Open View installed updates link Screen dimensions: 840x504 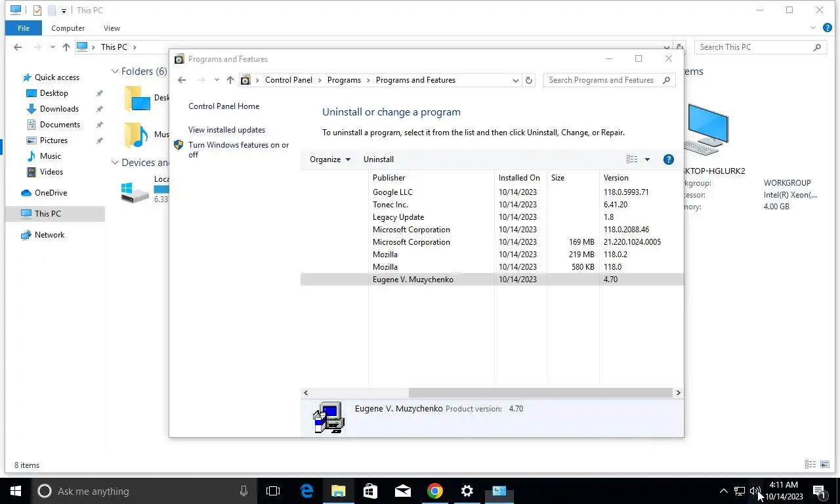[x=226, y=130]
